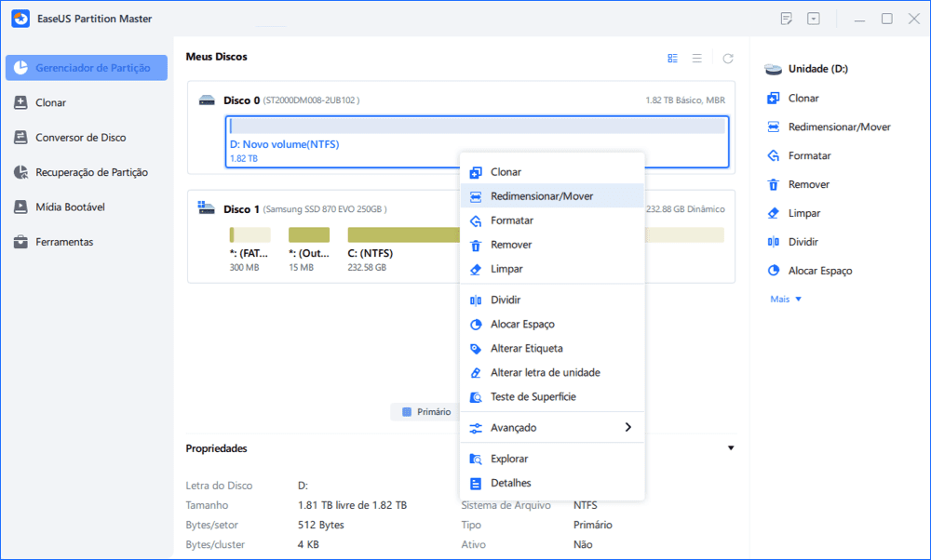The image size is (931, 560).
Task: Close the EaseUS Partition Master window
Action: (914, 19)
